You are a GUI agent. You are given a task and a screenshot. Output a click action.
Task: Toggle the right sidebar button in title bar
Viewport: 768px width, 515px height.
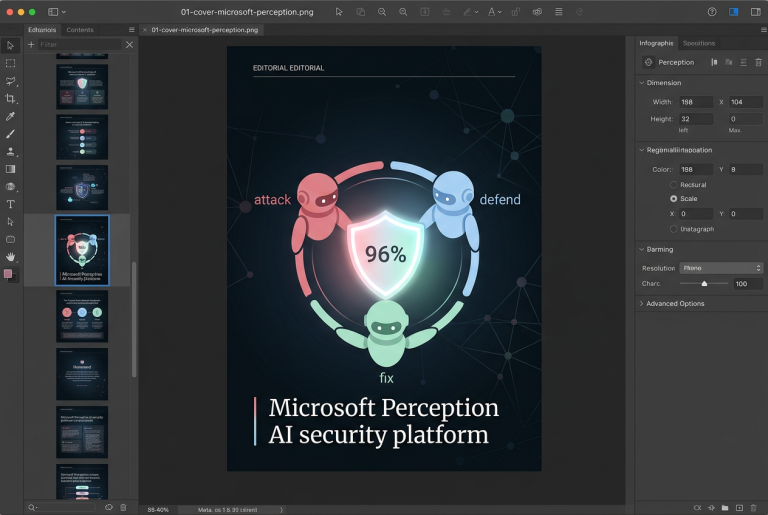coord(756,12)
